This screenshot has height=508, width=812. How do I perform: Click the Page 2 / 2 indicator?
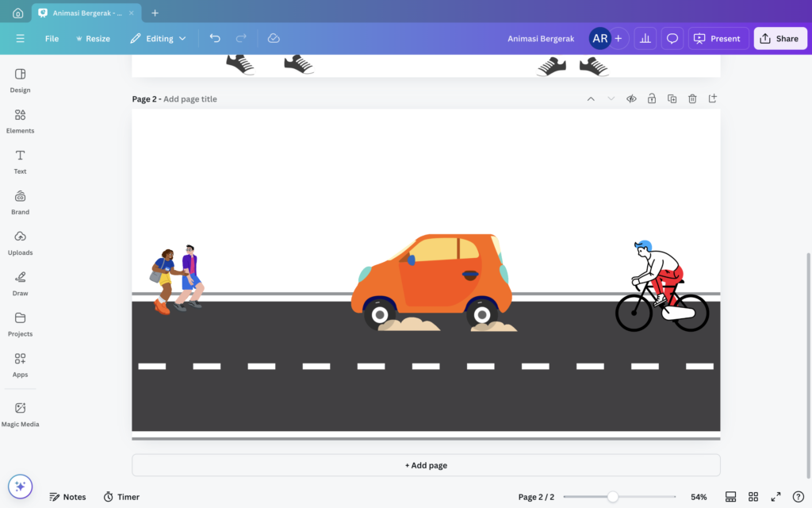tap(536, 497)
